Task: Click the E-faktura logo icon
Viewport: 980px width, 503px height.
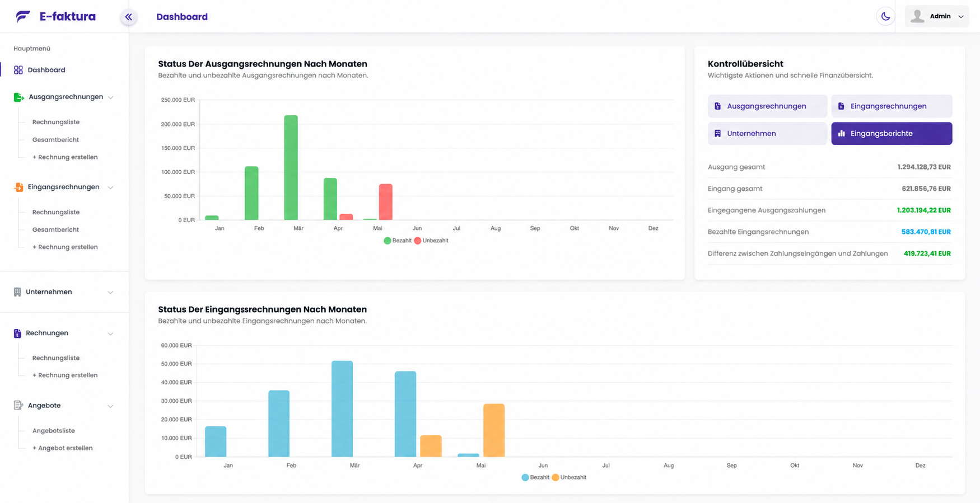Action: tap(23, 16)
